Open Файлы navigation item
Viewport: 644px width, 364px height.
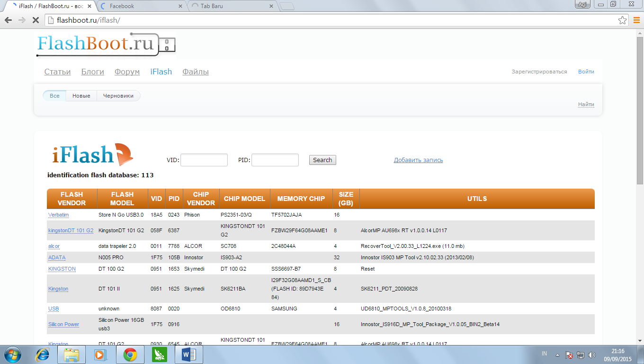[196, 72]
